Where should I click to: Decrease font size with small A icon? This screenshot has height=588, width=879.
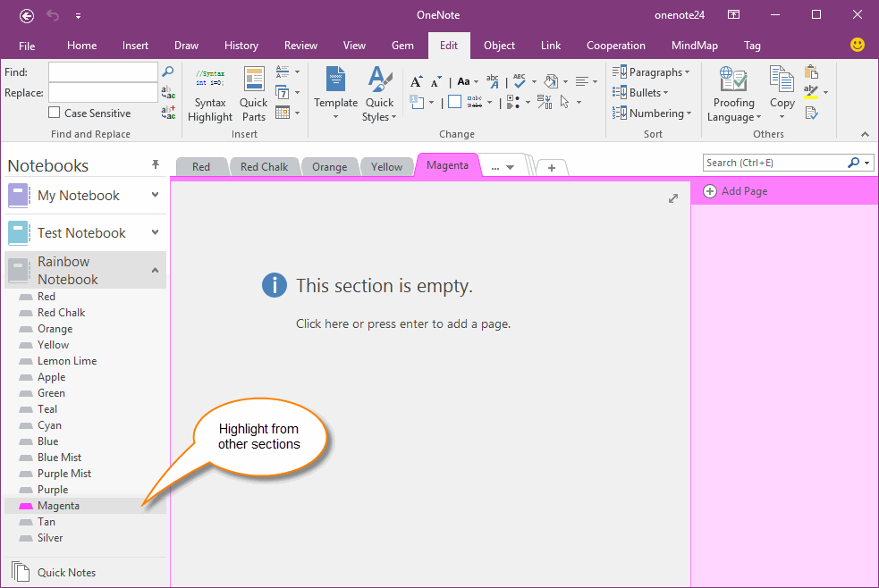(x=436, y=81)
